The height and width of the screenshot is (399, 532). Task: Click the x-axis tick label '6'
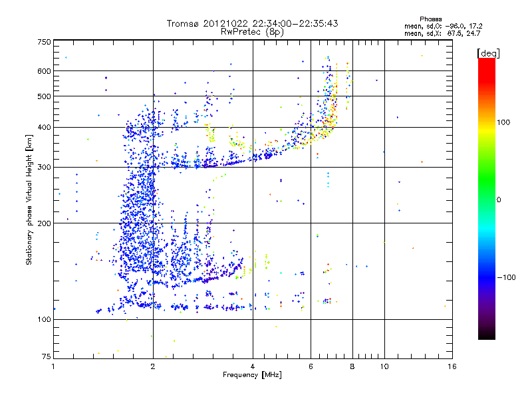pyautogui.click(x=311, y=366)
